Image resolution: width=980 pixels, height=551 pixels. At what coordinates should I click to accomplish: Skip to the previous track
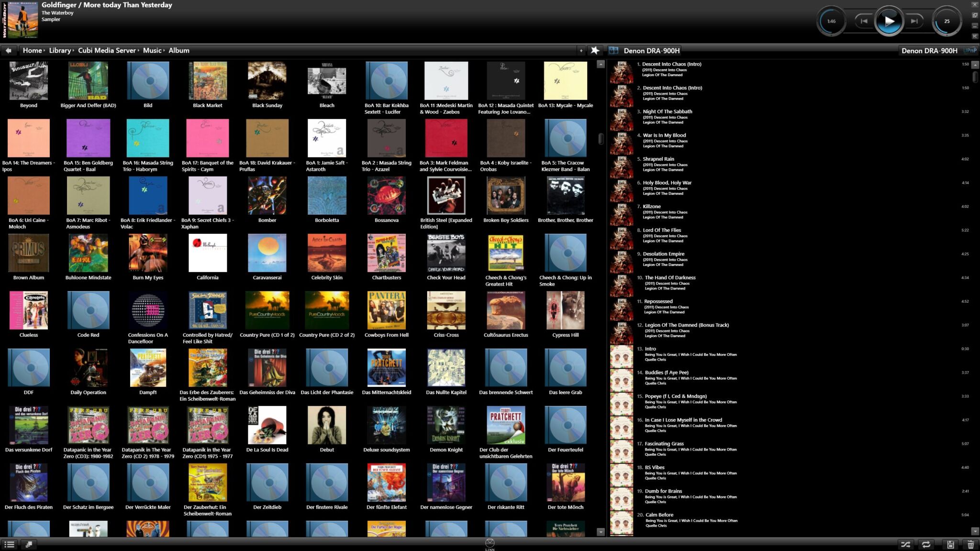pyautogui.click(x=864, y=21)
